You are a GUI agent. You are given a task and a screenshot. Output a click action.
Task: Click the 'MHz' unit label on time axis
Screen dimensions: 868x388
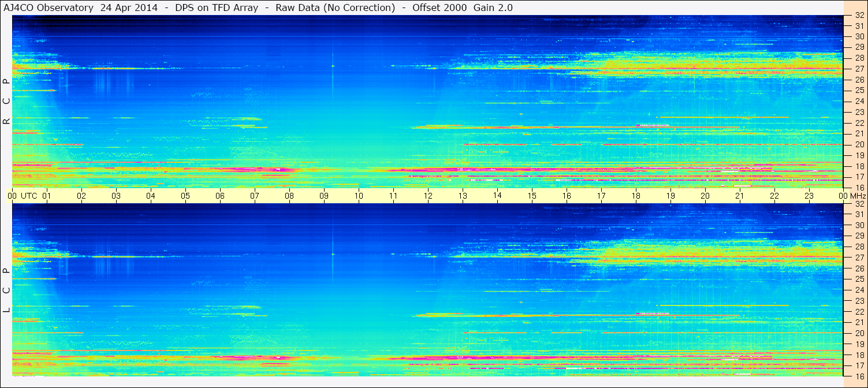tap(858, 196)
